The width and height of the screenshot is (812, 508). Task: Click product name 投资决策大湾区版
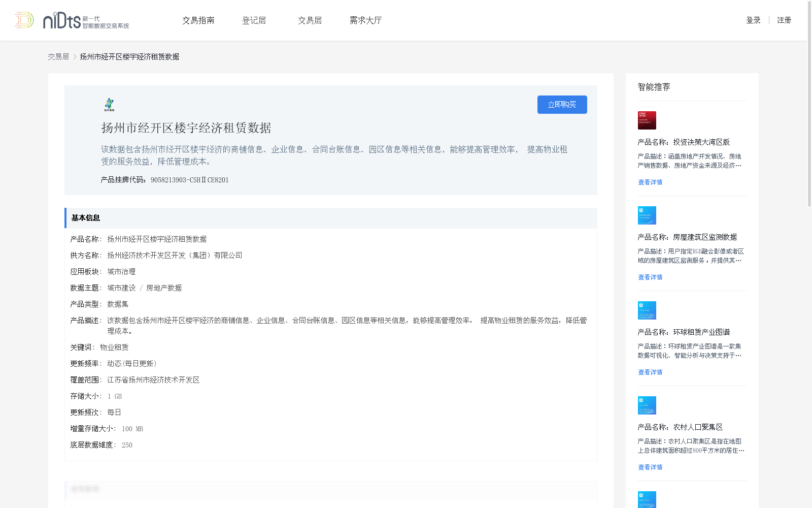(701, 142)
